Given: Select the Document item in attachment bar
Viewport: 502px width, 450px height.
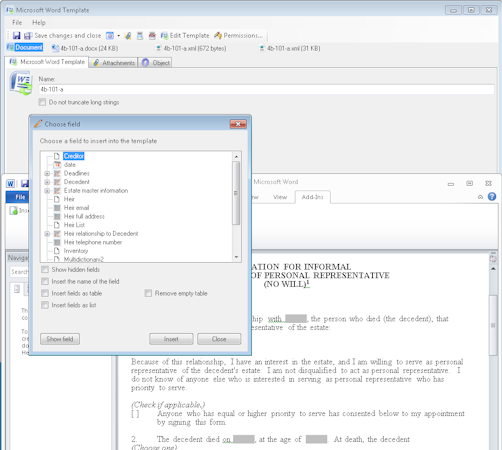Looking at the screenshot, I should tap(25, 47).
